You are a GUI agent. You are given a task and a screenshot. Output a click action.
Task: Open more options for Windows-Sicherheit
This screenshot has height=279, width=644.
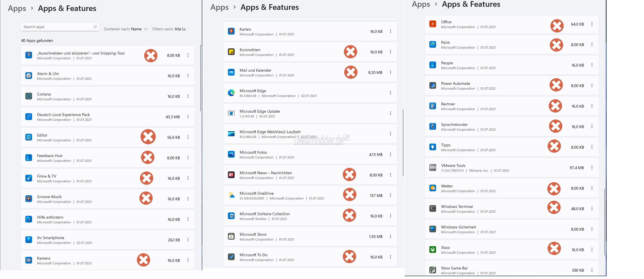point(592,229)
